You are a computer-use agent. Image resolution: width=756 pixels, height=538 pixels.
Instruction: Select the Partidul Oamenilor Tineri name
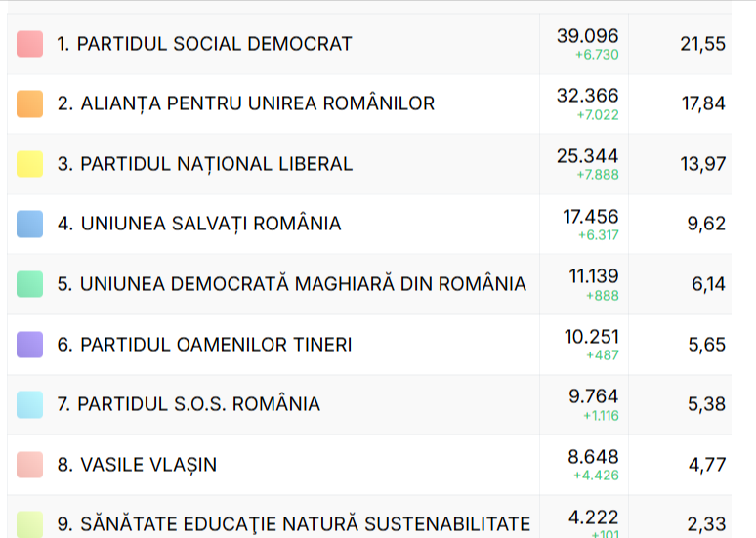pos(204,345)
